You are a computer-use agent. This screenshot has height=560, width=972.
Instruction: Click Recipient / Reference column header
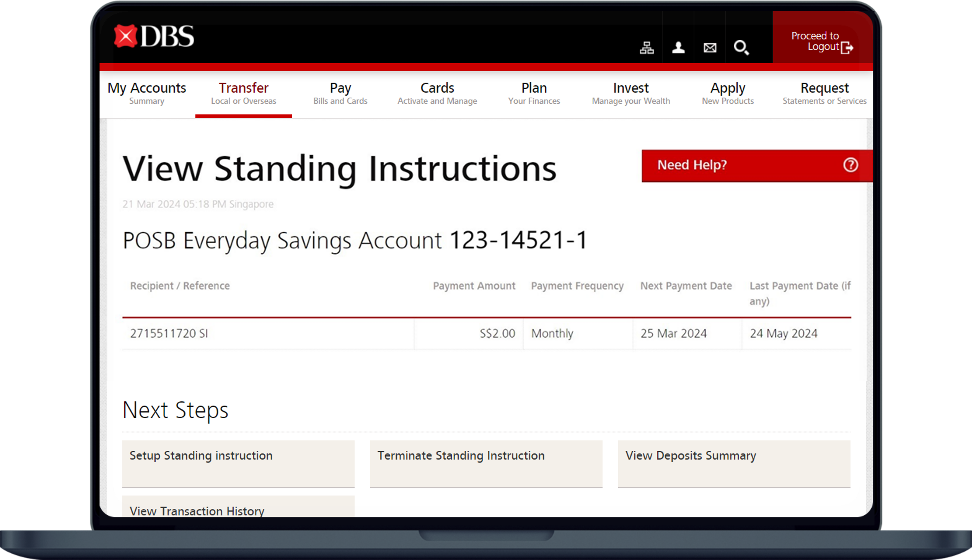(180, 286)
